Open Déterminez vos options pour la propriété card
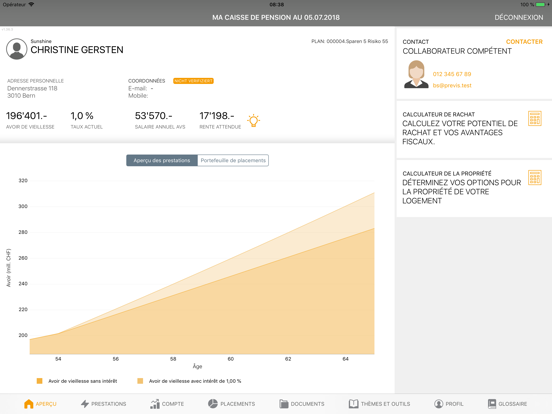 (474, 188)
